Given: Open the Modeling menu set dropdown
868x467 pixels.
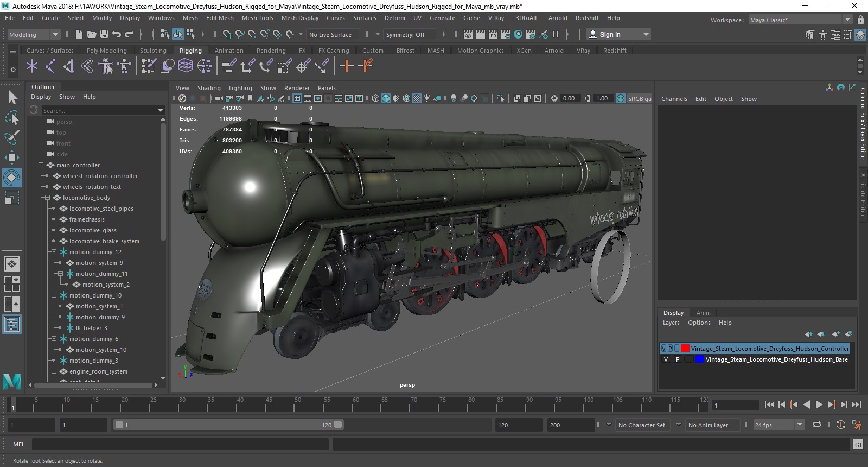Looking at the screenshot, I should [x=34, y=34].
